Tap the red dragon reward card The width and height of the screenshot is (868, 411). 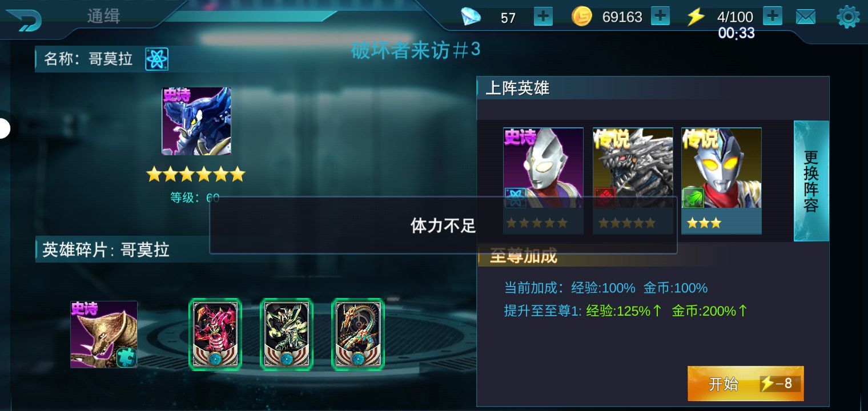tap(215, 335)
